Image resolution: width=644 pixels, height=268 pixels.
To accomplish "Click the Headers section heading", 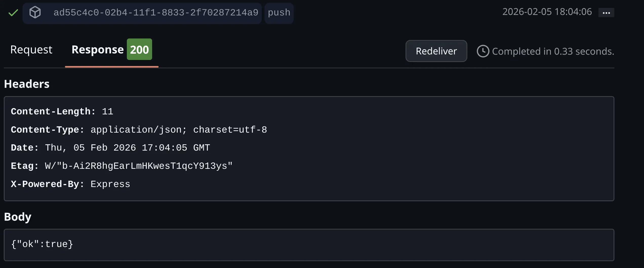I will (x=27, y=84).
